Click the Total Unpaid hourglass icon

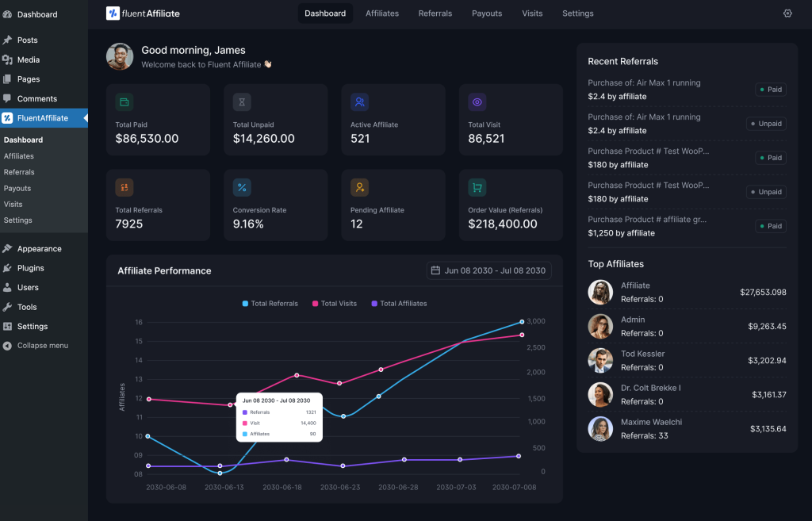point(242,102)
